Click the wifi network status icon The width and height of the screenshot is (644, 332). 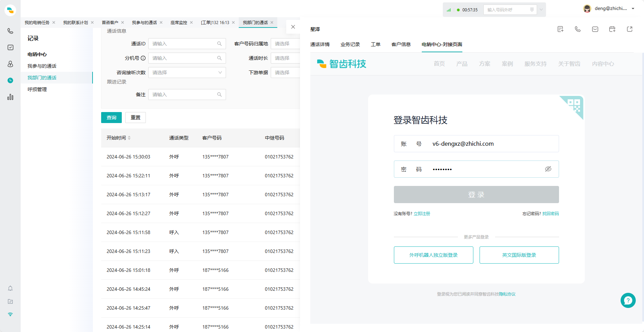(x=10, y=314)
